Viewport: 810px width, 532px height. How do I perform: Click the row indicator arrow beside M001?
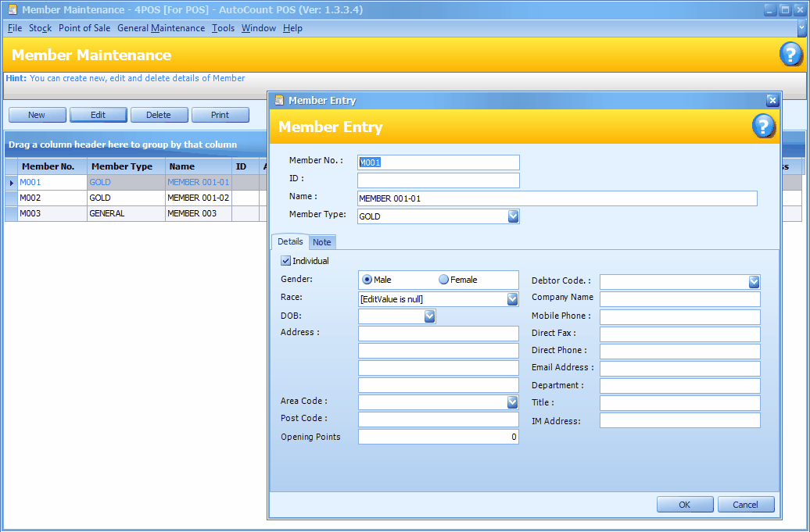12,183
